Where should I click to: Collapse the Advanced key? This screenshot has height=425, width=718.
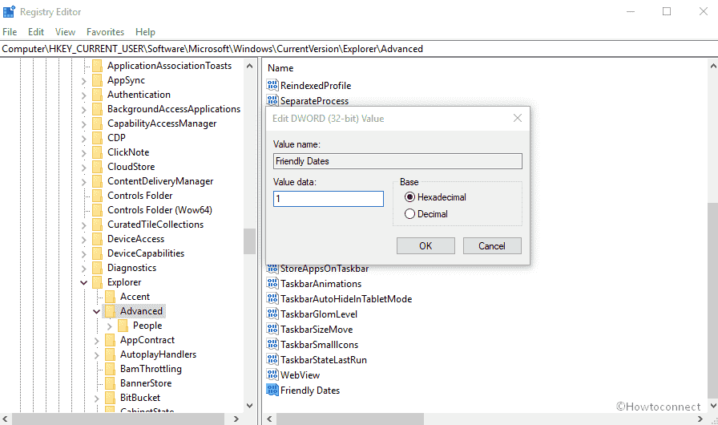[x=96, y=311]
